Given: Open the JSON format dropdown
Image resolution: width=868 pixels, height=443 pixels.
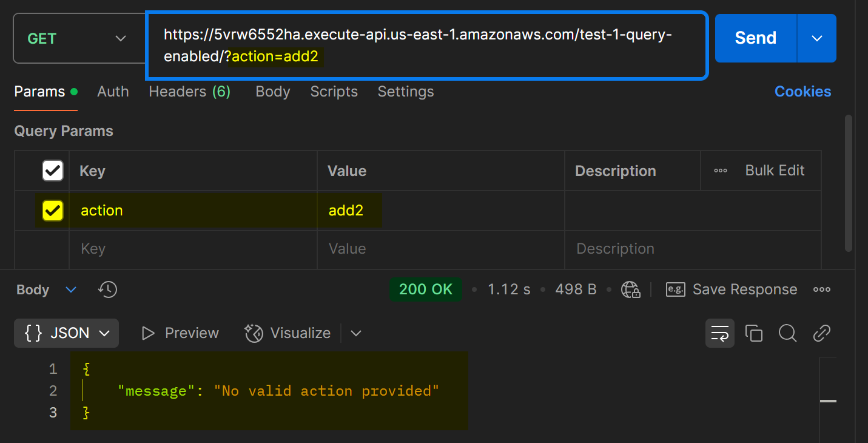Looking at the screenshot, I should click(x=66, y=333).
